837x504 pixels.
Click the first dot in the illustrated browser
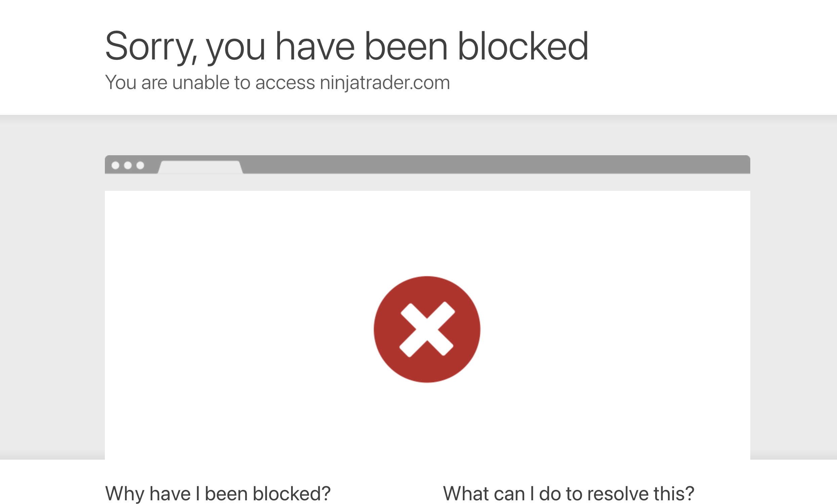116,165
